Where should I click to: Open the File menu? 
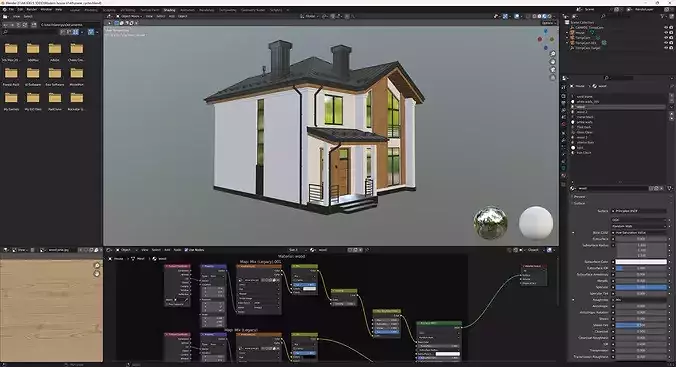tap(11, 9)
